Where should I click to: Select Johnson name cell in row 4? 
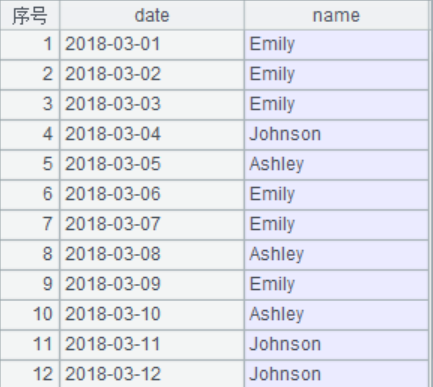click(x=336, y=135)
